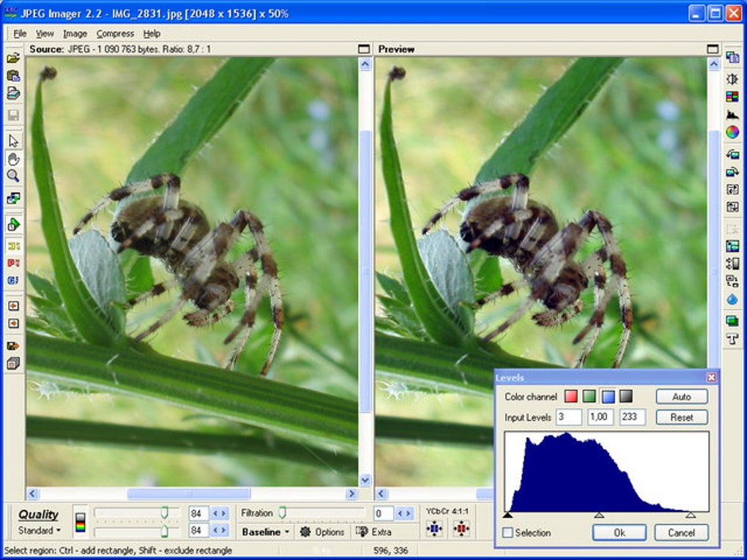Image resolution: width=747 pixels, height=560 pixels.
Task: Click the Filtration value field 0
Action: (x=384, y=513)
